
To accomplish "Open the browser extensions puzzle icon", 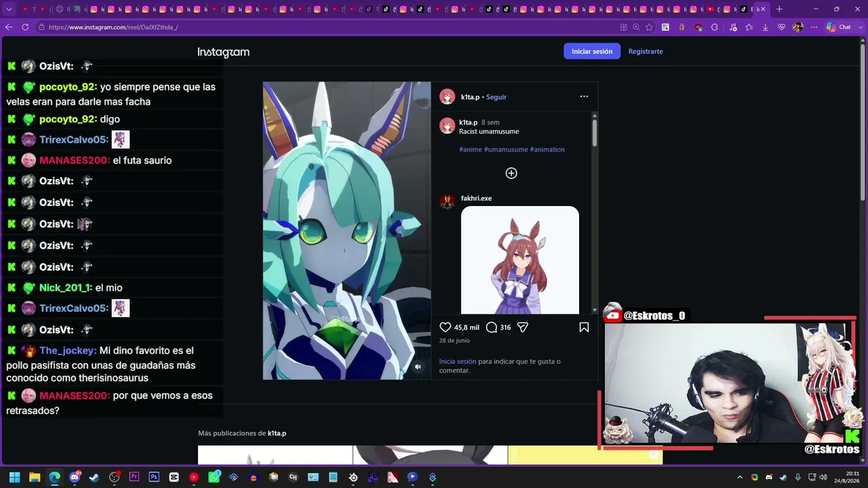I will (x=715, y=27).
